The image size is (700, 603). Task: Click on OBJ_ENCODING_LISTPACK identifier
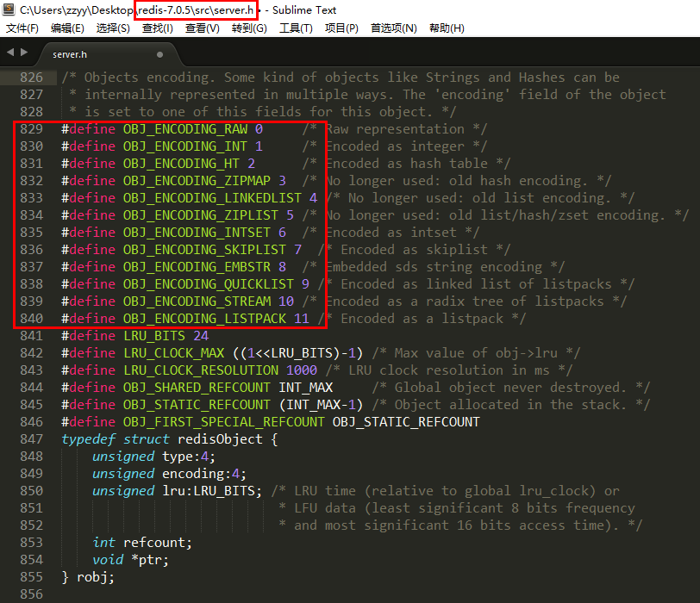coord(204,319)
